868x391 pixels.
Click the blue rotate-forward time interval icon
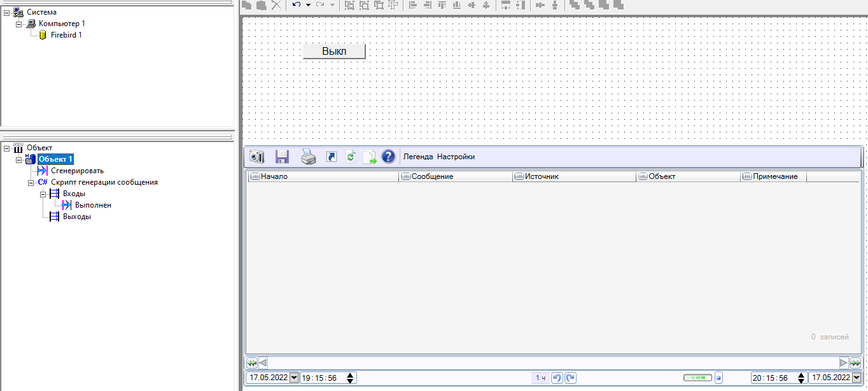click(x=571, y=378)
